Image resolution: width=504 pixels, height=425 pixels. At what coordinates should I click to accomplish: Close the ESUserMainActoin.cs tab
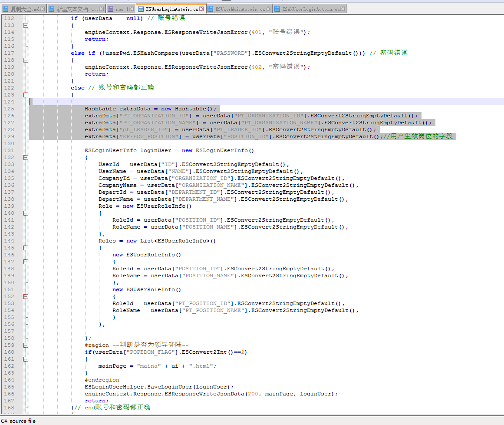click(268, 9)
